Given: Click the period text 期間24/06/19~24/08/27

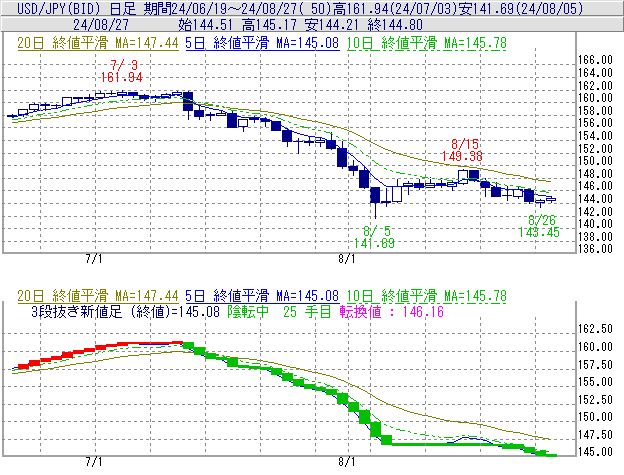Looking at the screenshot, I should [220, 8].
